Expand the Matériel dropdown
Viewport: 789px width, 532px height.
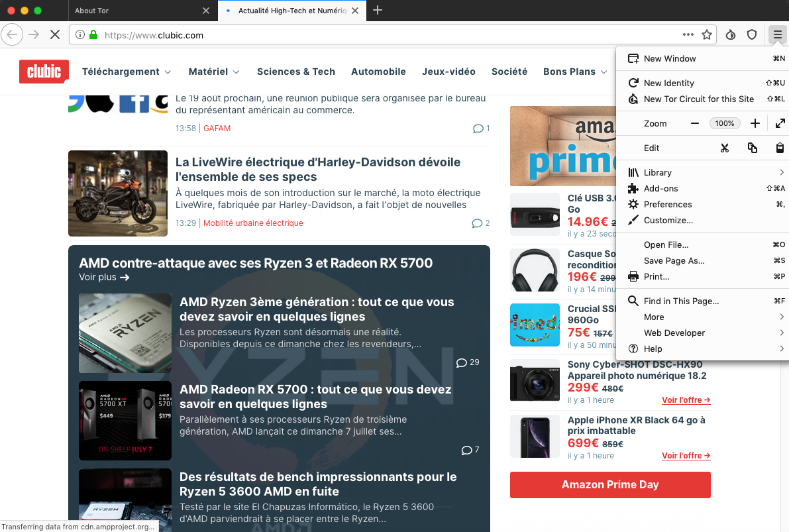[214, 72]
